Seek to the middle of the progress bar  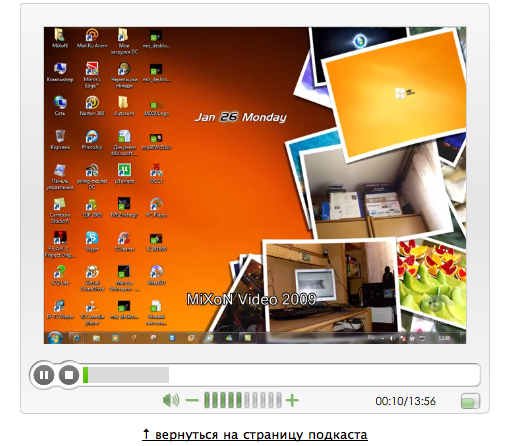pos(282,375)
